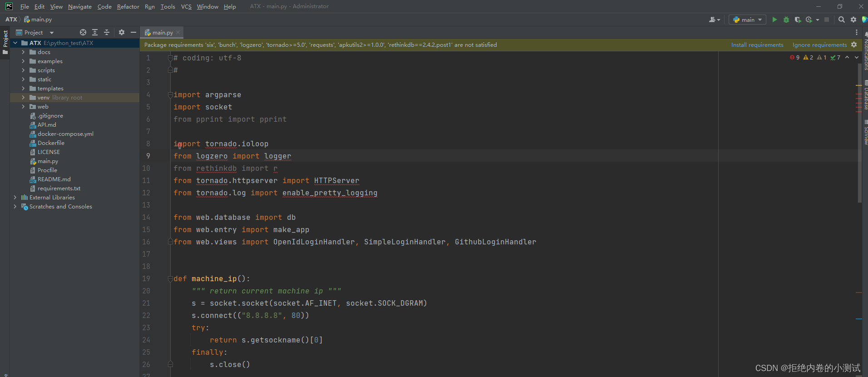Start debugging with the green bug icon
This screenshot has height=377, width=868.
(x=786, y=20)
